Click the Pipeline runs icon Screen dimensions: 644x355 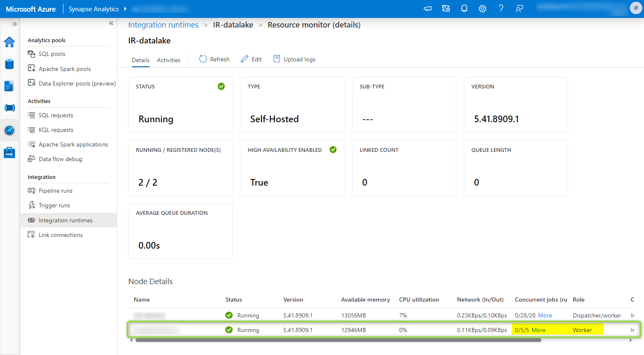click(x=31, y=191)
